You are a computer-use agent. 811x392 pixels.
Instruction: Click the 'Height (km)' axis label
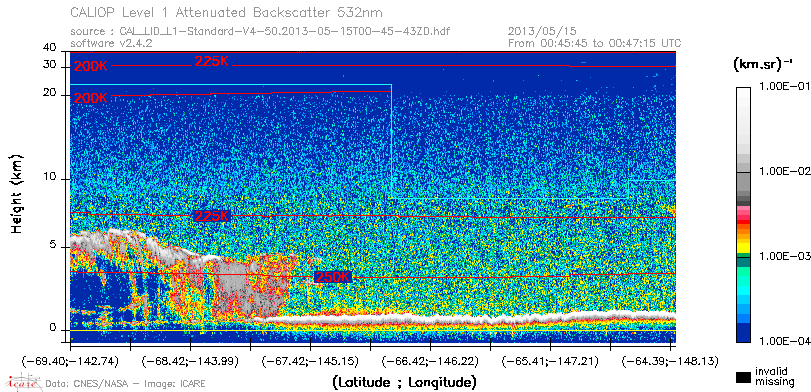(x=17, y=193)
